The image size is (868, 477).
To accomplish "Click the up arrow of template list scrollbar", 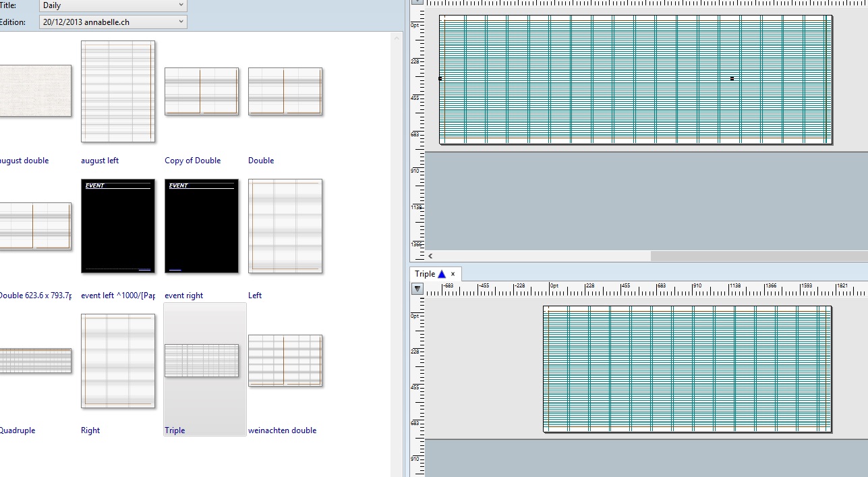I will pyautogui.click(x=397, y=38).
